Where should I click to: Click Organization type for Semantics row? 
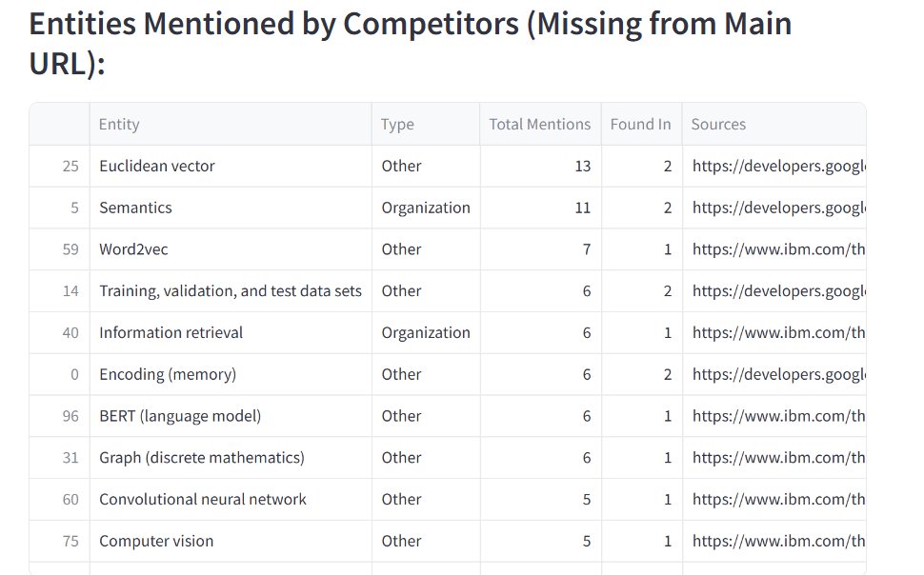tap(426, 208)
